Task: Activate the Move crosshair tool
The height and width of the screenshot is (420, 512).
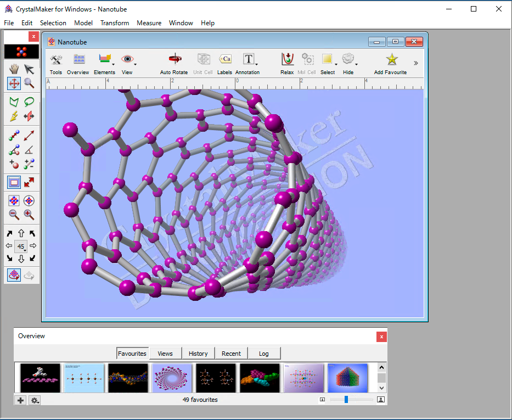Action: [x=14, y=83]
